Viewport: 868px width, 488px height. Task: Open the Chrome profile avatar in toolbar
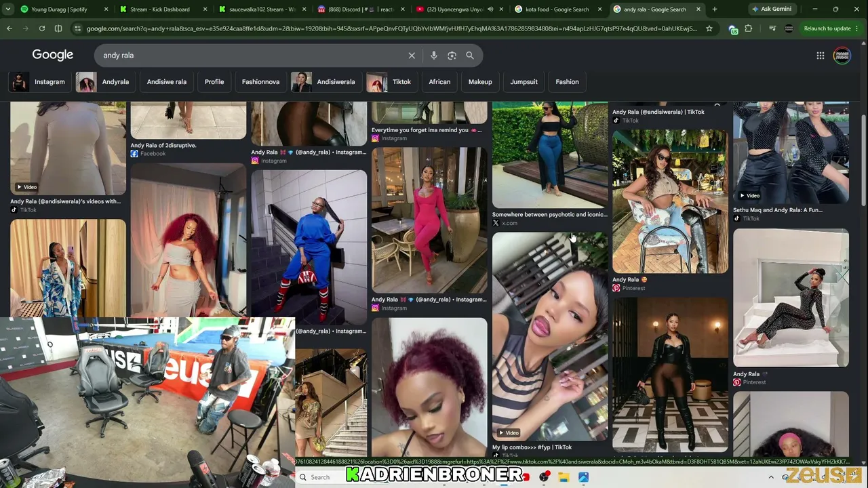pyautogui.click(x=789, y=28)
